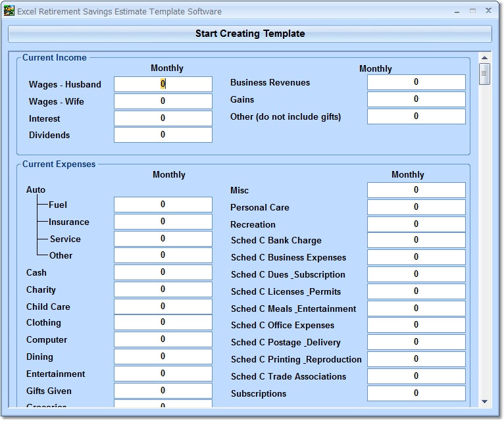The image size is (504, 421).
Task: Minimize the application window
Action: pos(457,12)
